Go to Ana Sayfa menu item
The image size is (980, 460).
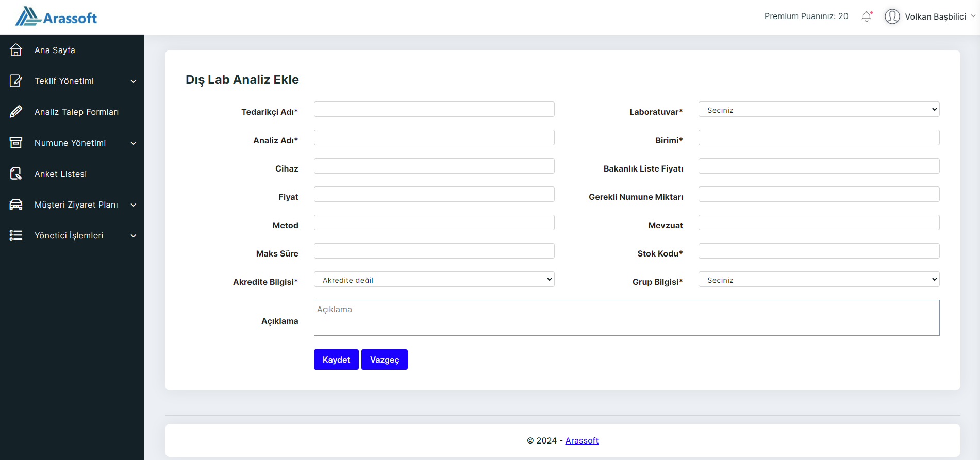point(55,50)
